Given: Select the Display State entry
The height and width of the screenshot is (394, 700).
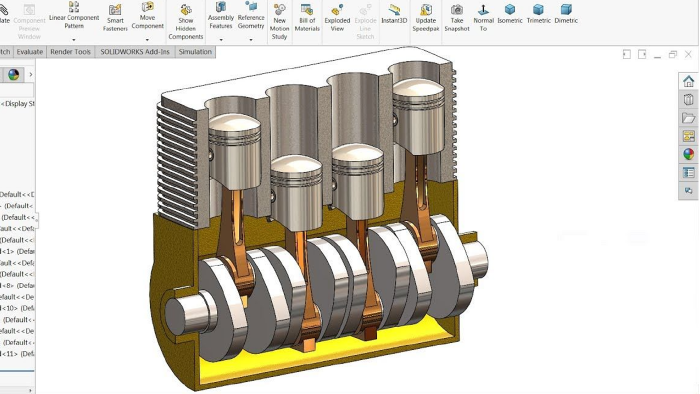Looking at the screenshot, I should [17, 104].
